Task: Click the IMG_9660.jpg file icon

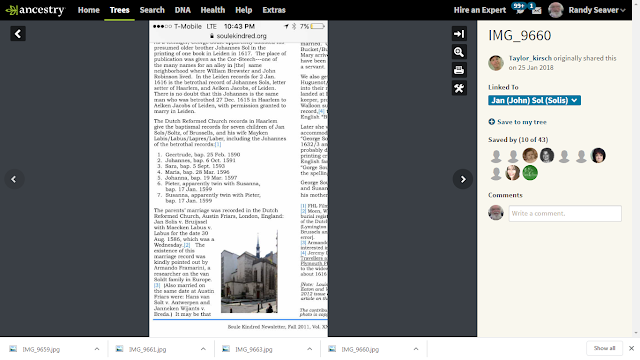Action: [332, 349]
